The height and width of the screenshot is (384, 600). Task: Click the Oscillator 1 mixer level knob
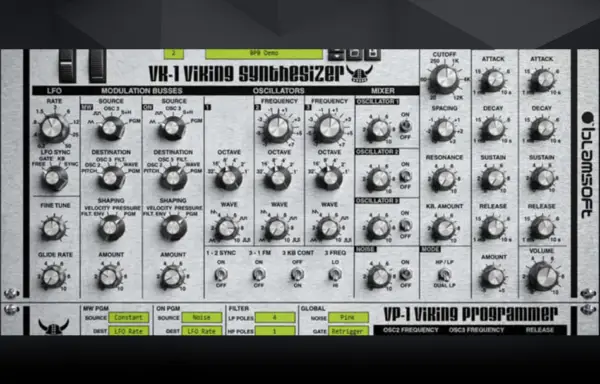379,129
